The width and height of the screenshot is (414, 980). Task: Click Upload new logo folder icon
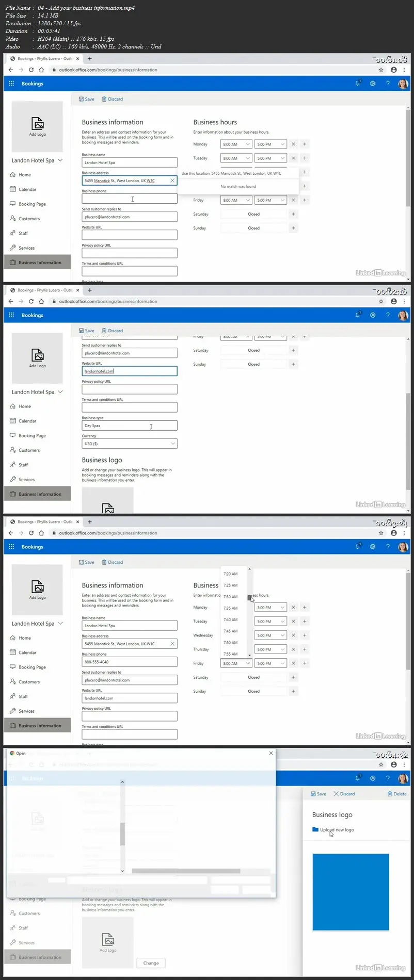click(x=315, y=829)
